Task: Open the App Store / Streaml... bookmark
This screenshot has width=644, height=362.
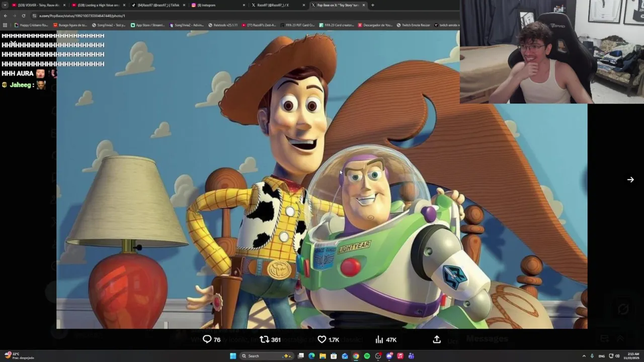Action: pyautogui.click(x=147, y=25)
